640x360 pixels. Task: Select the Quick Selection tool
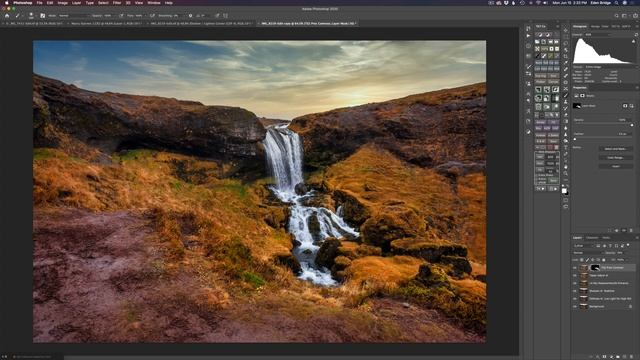[566, 50]
